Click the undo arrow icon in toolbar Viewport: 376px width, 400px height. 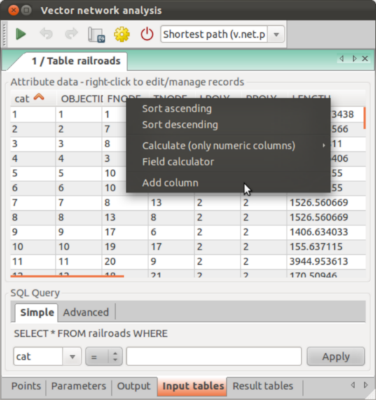click(46, 34)
